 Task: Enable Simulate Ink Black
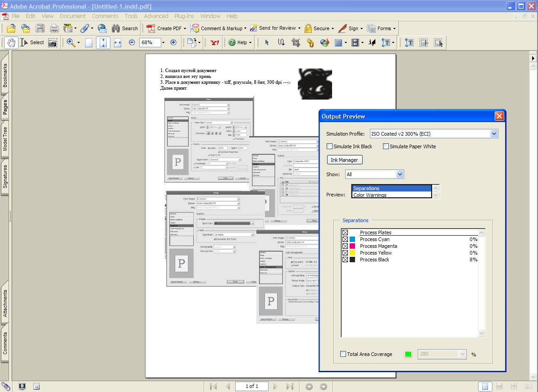329,146
